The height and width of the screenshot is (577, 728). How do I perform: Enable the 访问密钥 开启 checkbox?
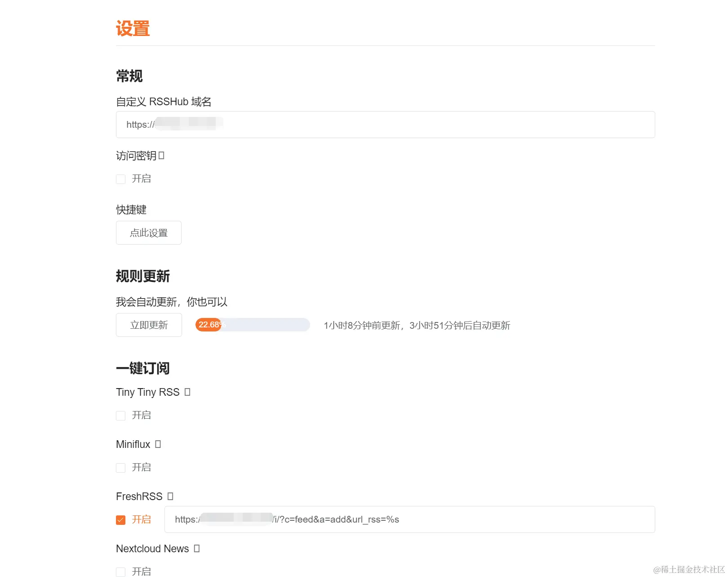(120, 179)
